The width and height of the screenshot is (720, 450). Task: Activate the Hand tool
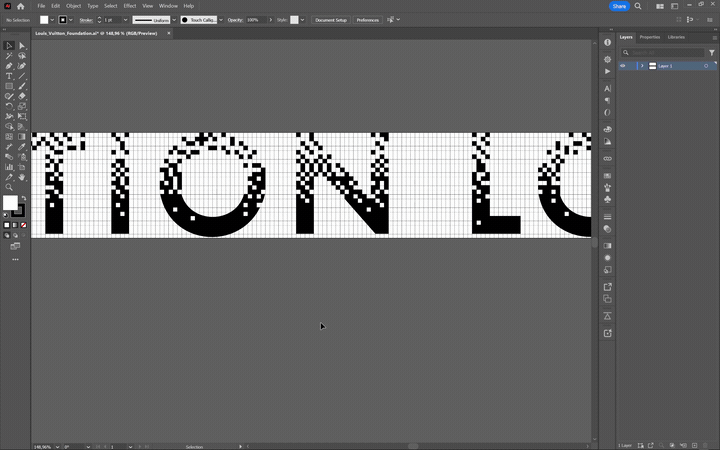[22, 177]
